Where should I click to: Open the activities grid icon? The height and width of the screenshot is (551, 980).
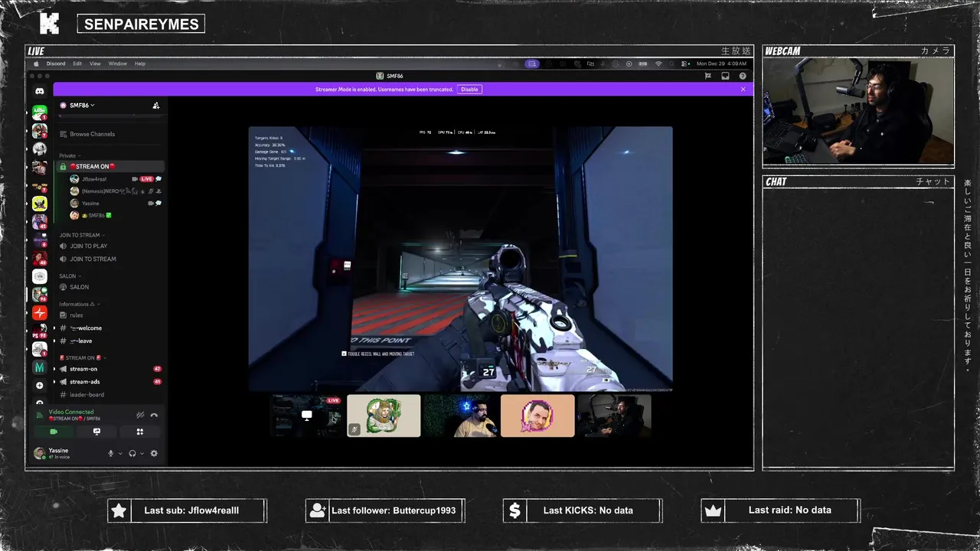tap(140, 432)
